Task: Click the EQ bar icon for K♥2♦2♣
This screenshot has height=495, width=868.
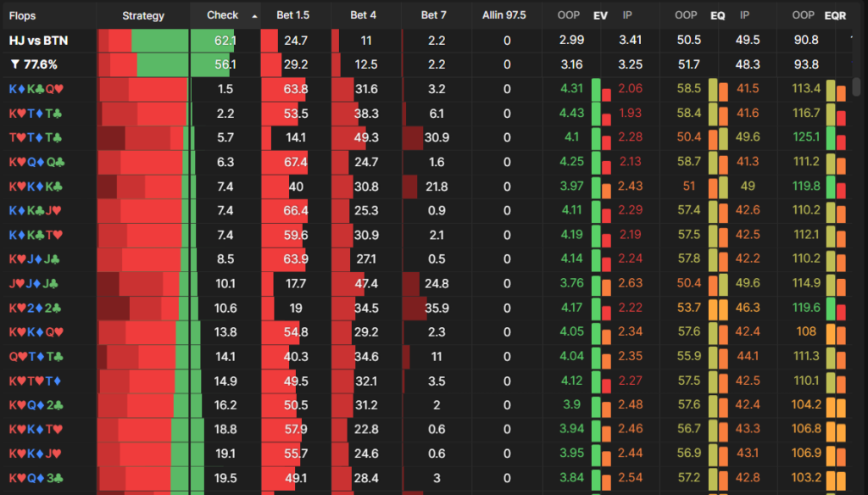Action: [x=717, y=309]
